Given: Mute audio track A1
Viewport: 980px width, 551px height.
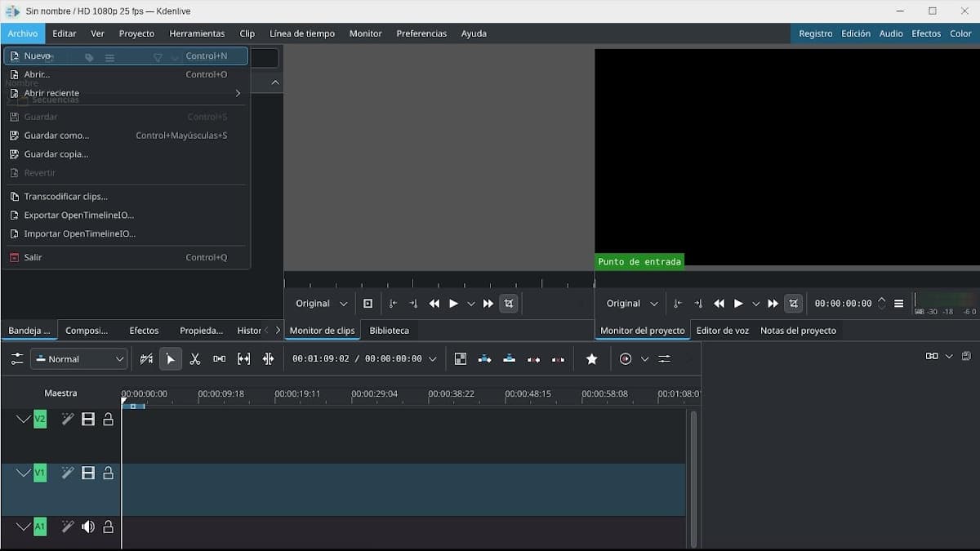Looking at the screenshot, I should click(88, 527).
